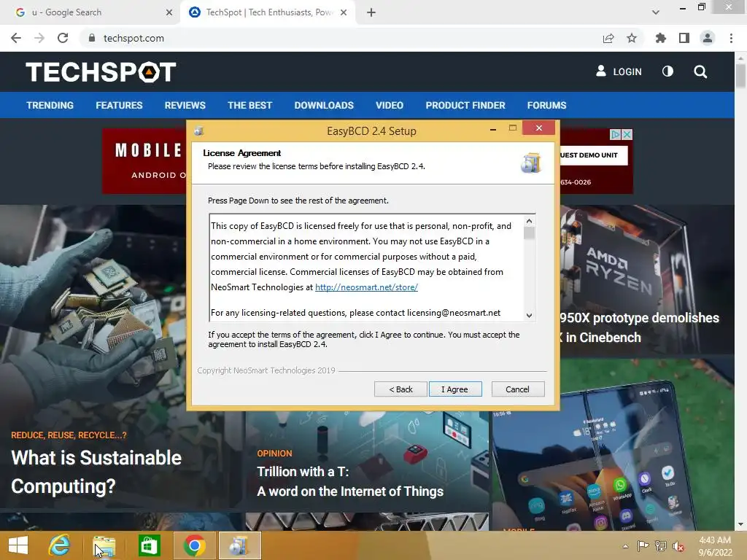This screenshot has height=560, width=747.
Task: Open network tray icon
Action: [660, 546]
